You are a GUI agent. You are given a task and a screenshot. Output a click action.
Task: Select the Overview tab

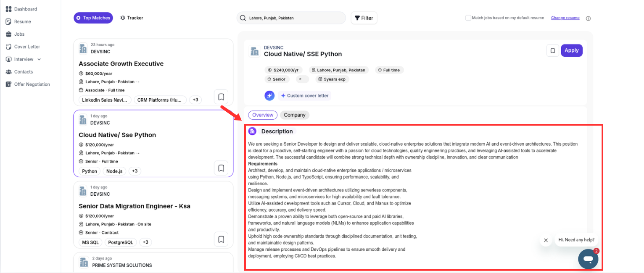[x=263, y=115]
